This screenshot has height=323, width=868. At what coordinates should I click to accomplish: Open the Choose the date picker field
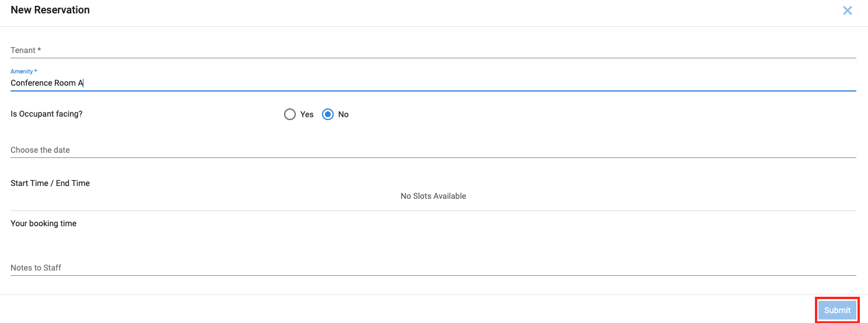[433, 150]
